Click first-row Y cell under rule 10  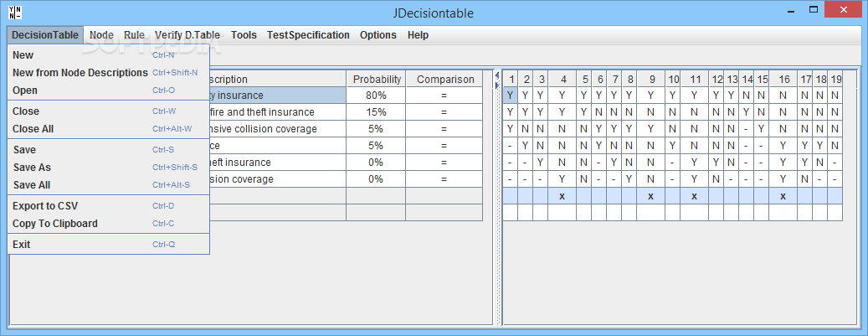coord(673,96)
